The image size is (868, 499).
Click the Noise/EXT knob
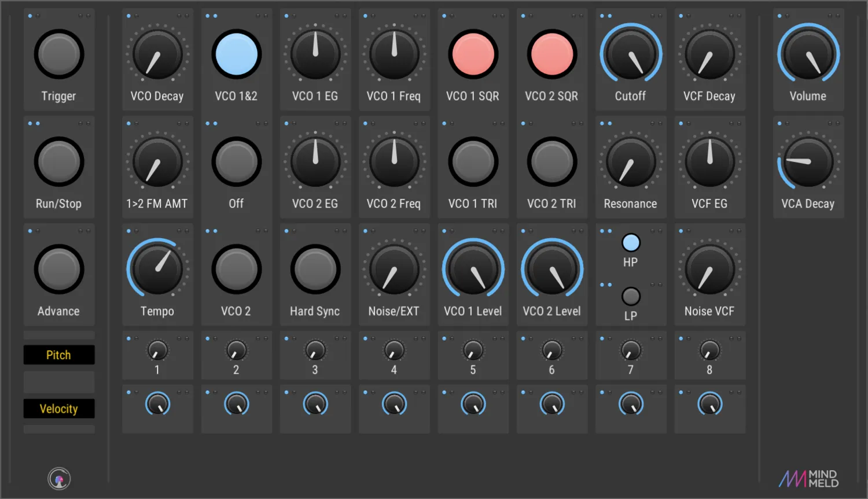pyautogui.click(x=394, y=269)
